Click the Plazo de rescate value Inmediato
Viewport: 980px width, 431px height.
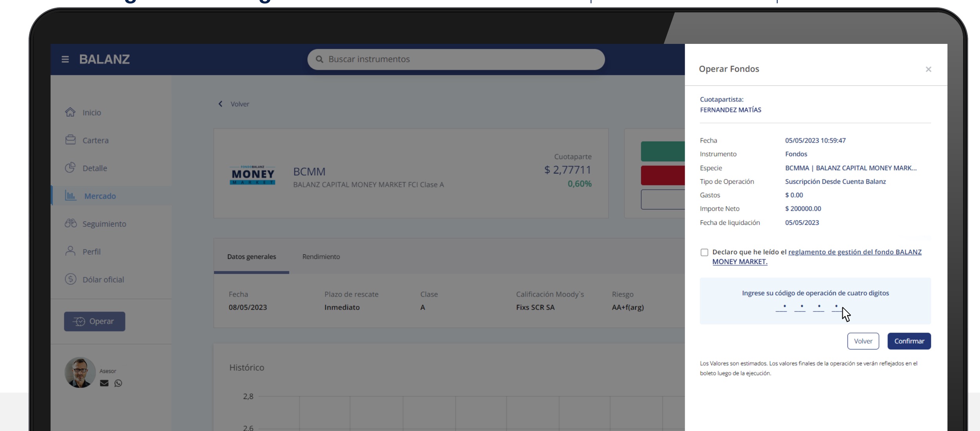point(342,308)
